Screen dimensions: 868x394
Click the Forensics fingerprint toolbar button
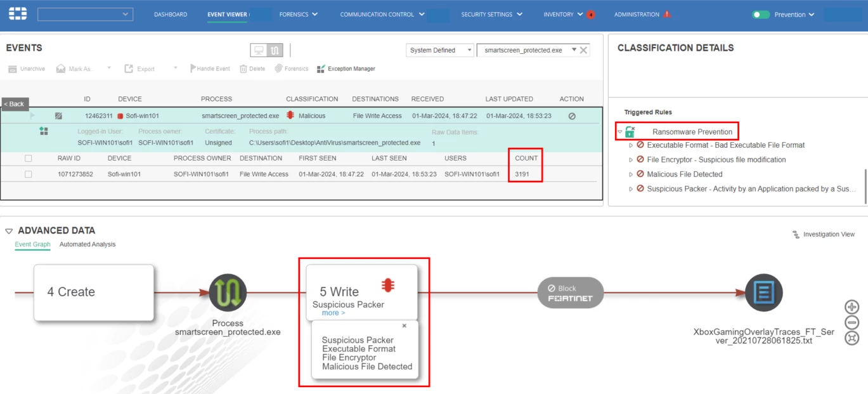(x=292, y=69)
